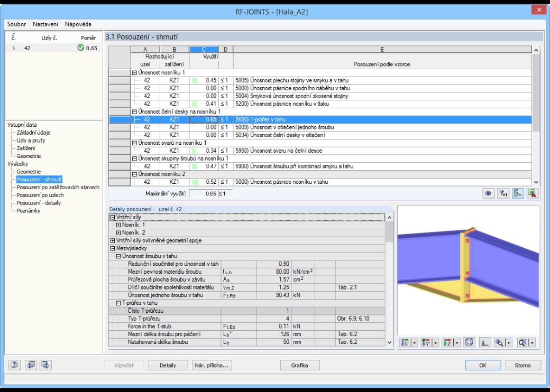The image size is (550, 392).
Task: Select node 42 row in joints list
Action: tap(53, 49)
